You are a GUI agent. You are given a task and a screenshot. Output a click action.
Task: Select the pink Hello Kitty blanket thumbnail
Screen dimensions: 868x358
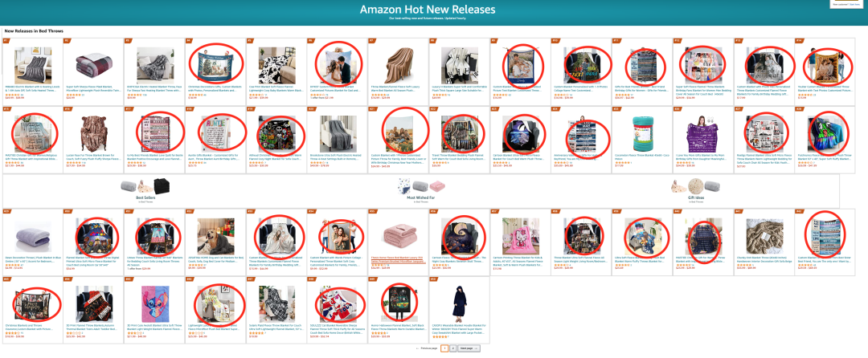click(520, 235)
